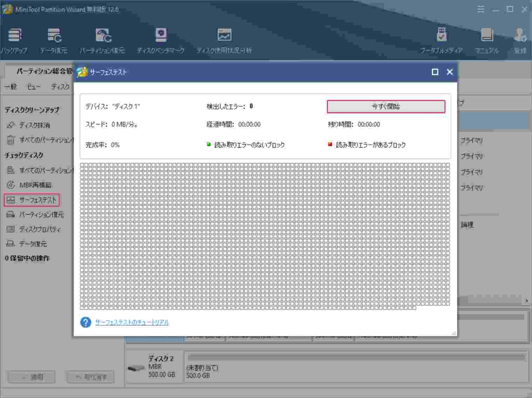Viewport: 532px width, 398px height.
Task: Open the サーフェステストのチュートリアル link
Action: pos(132,322)
